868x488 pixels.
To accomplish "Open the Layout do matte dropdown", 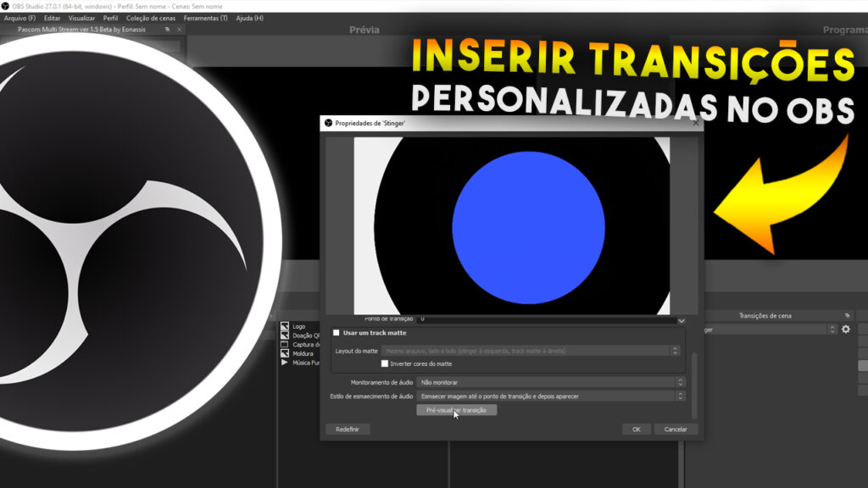I will tap(530, 351).
